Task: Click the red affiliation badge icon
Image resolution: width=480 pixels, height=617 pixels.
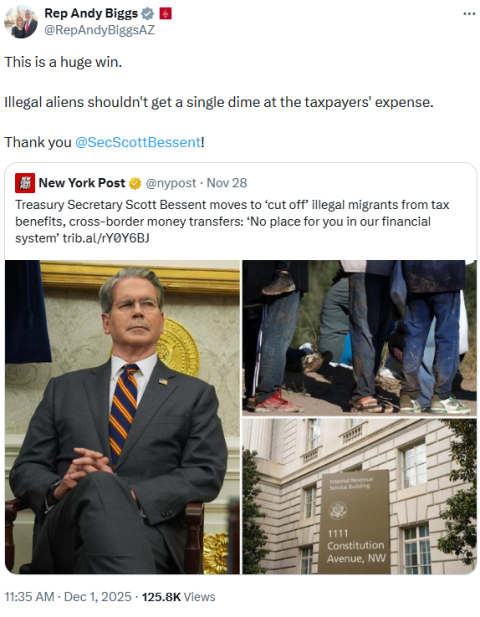Action: [x=165, y=14]
